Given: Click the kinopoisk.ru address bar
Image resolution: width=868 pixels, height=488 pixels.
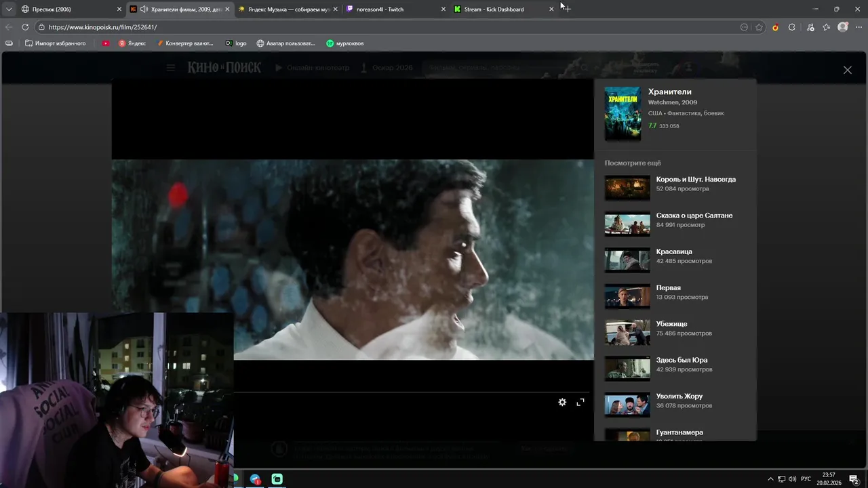Looking at the screenshot, I should click(x=387, y=27).
